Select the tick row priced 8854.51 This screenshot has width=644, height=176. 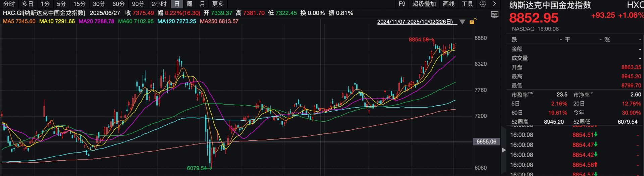pyautogui.click(x=575, y=135)
